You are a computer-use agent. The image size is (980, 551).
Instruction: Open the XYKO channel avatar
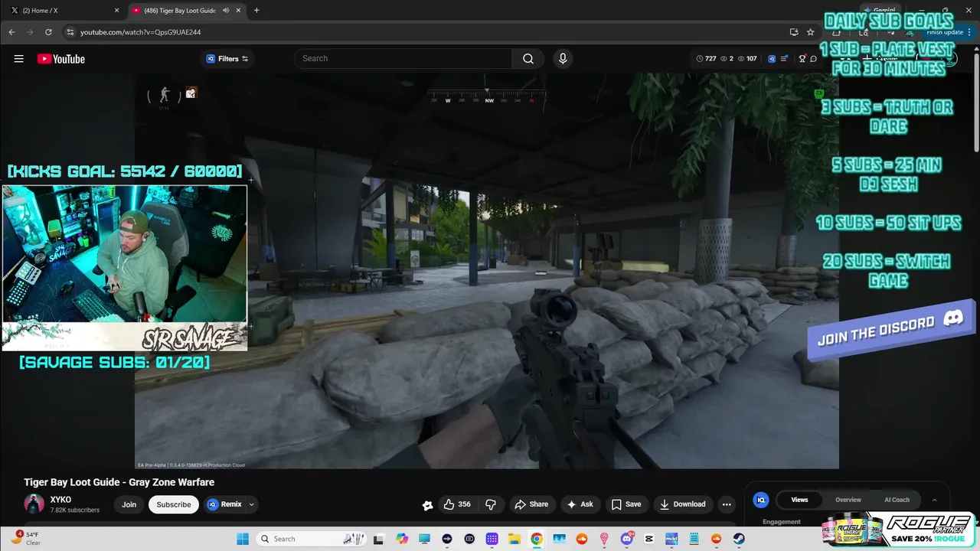34,504
